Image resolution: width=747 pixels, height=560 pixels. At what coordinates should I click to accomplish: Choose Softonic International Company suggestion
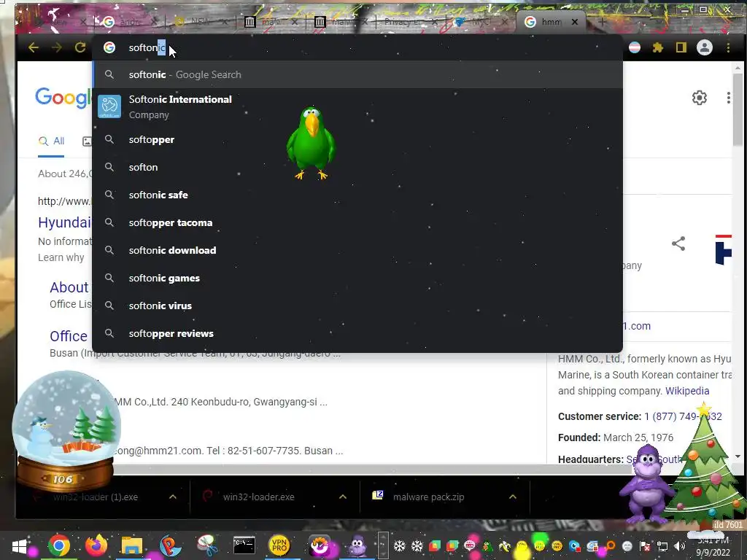point(357,106)
